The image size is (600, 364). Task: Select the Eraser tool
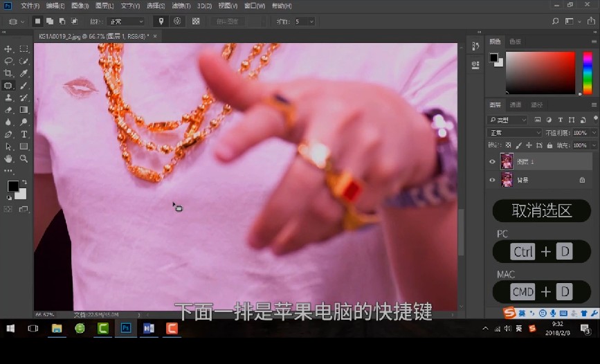click(8, 110)
